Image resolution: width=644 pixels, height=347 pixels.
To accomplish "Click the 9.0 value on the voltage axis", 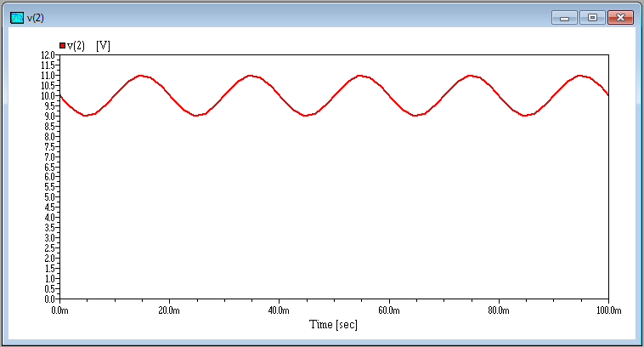I will pos(49,117).
